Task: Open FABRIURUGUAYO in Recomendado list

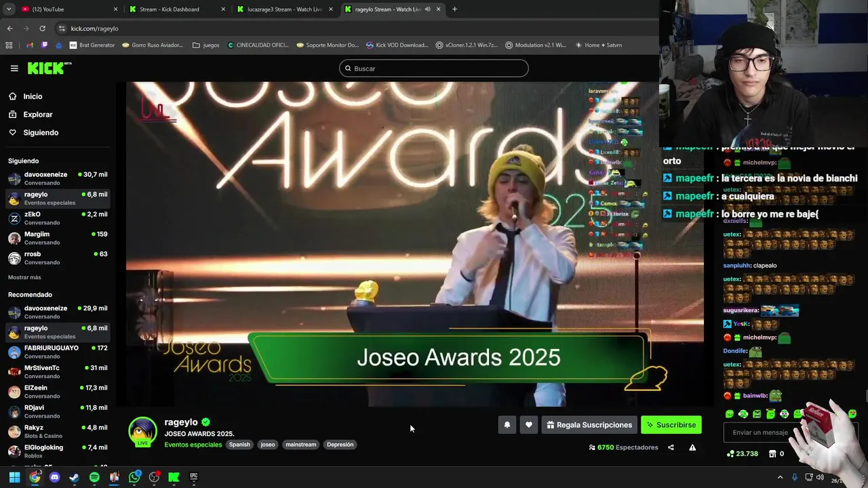Action: point(58,352)
